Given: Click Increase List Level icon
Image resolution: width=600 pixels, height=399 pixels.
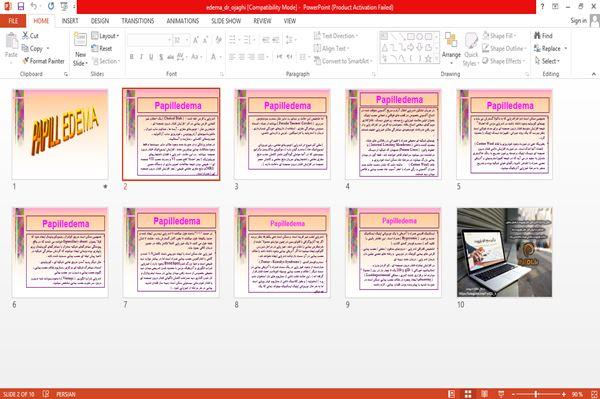Looking at the screenshot, I should 276,40.
